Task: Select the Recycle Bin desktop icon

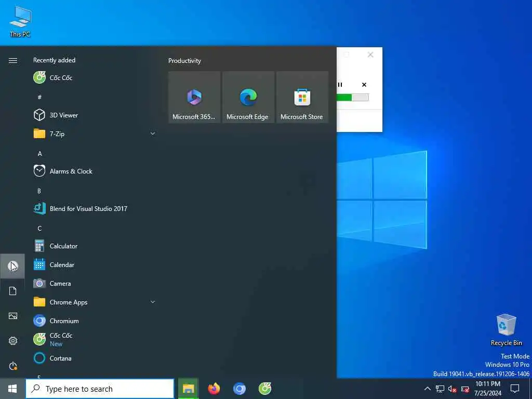Action: click(506, 330)
